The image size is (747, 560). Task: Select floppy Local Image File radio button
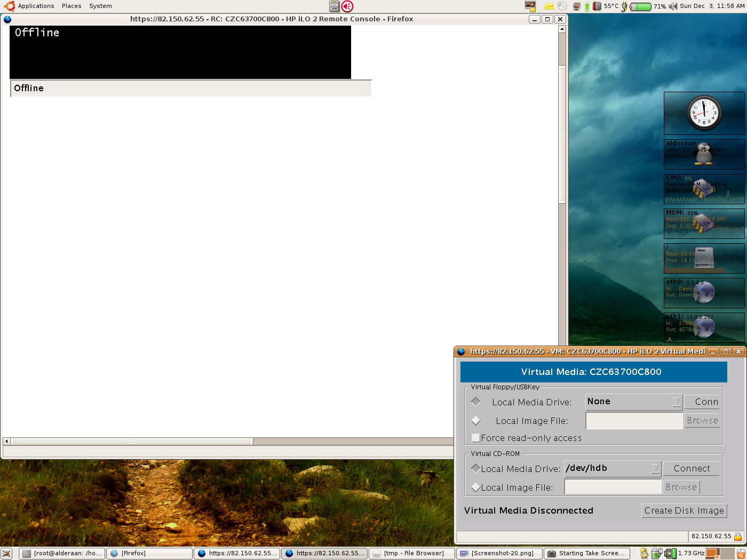(x=476, y=420)
